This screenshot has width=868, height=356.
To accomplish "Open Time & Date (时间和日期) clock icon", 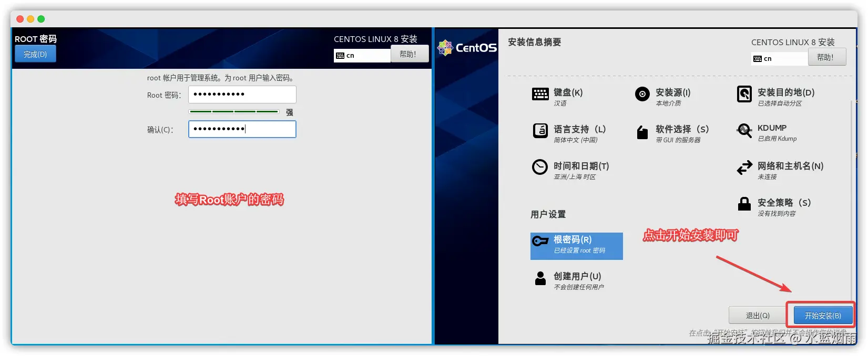I will click(540, 167).
